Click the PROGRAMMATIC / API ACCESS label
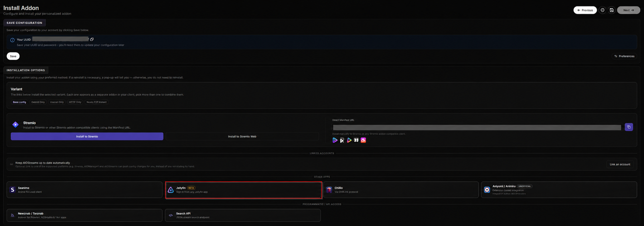The image size is (644, 226). 322,204
